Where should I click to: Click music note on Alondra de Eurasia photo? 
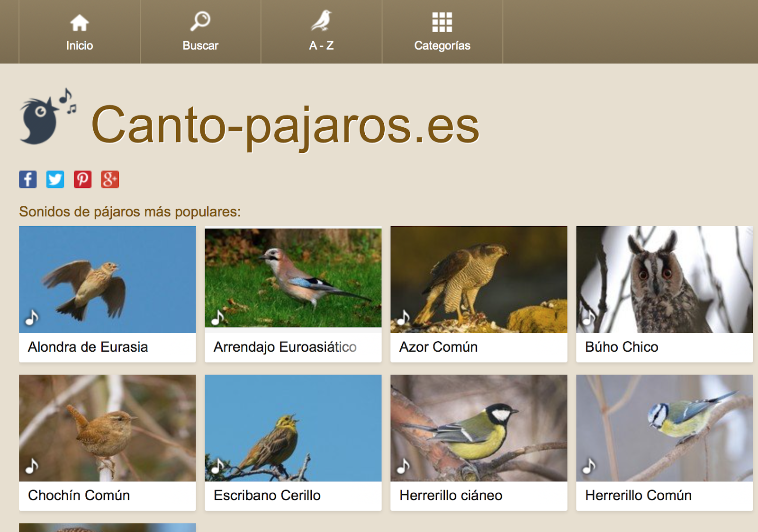[x=32, y=318]
